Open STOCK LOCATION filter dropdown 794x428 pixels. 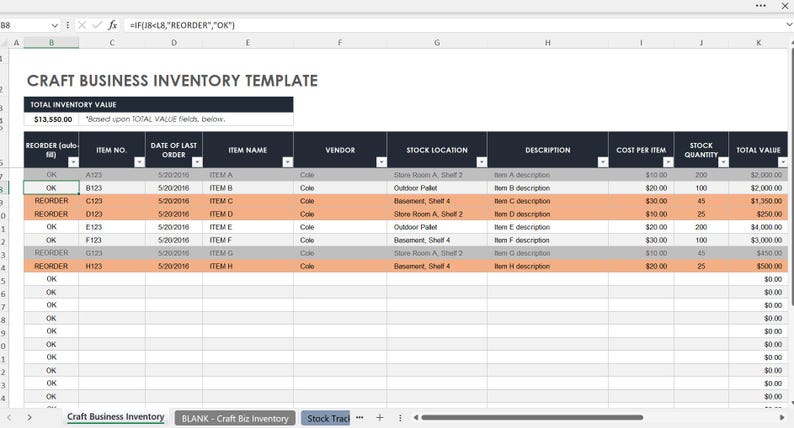tap(482, 162)
